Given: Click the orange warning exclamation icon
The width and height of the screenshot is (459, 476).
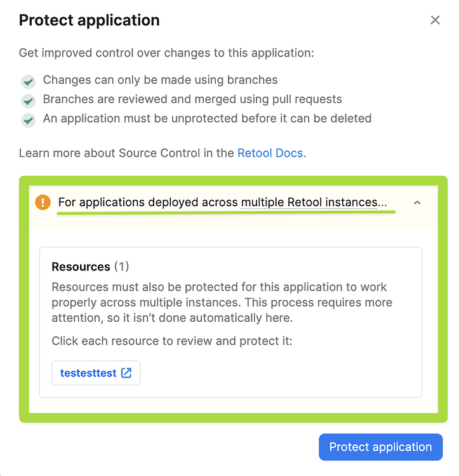Looking at the screenshot, I should point(43,202).
